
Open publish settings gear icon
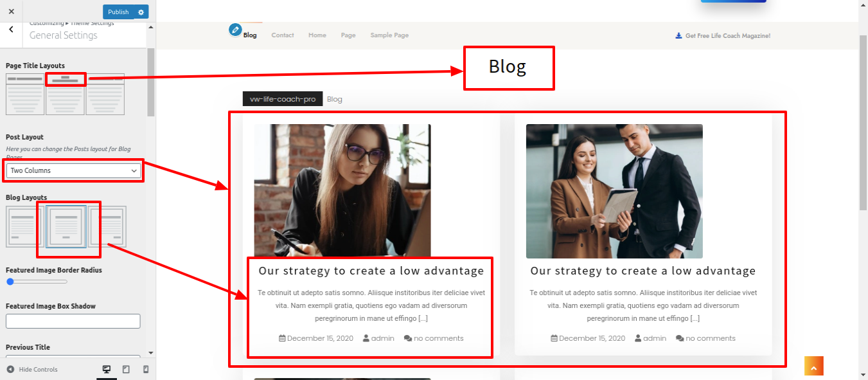(x=141, y=12)
